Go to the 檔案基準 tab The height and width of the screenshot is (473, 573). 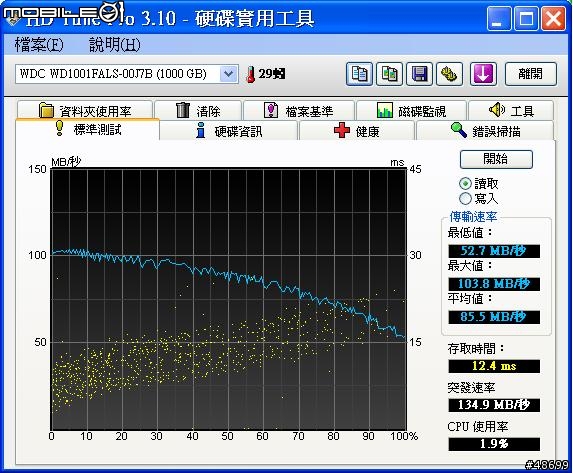tap(299, 110)
